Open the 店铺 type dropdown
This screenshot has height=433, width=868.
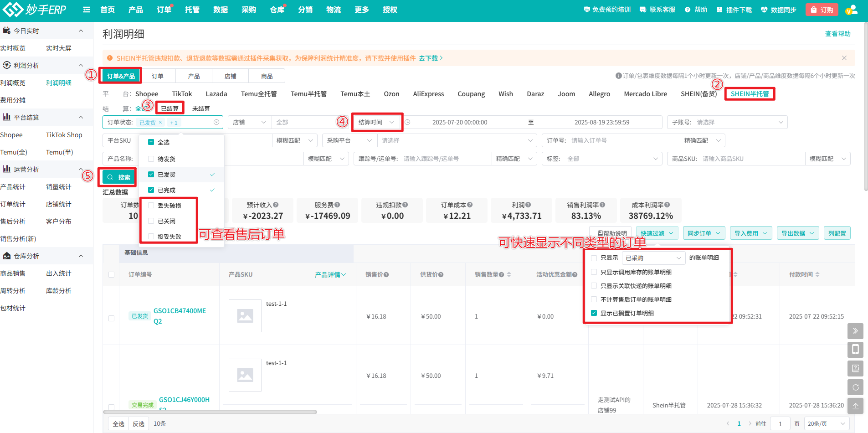pos(250,122)
